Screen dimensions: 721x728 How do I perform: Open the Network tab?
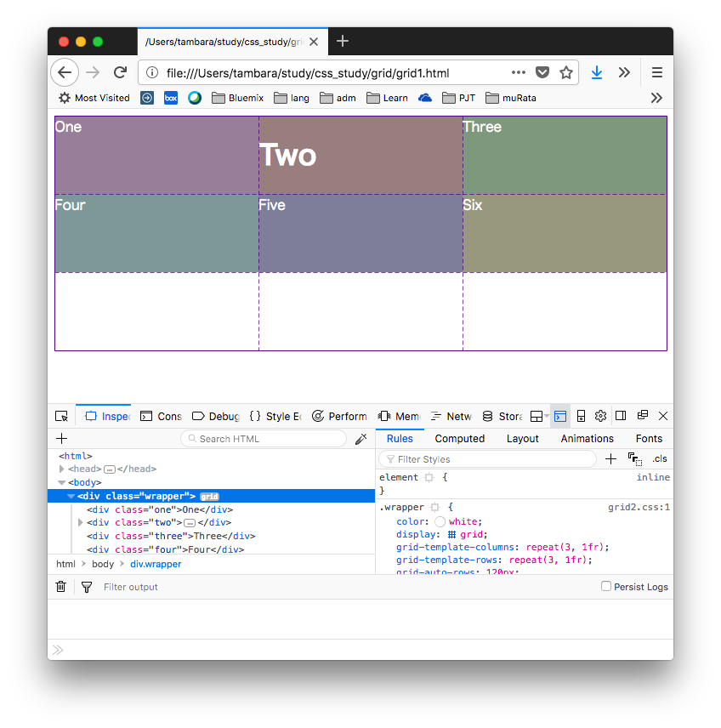451,416
